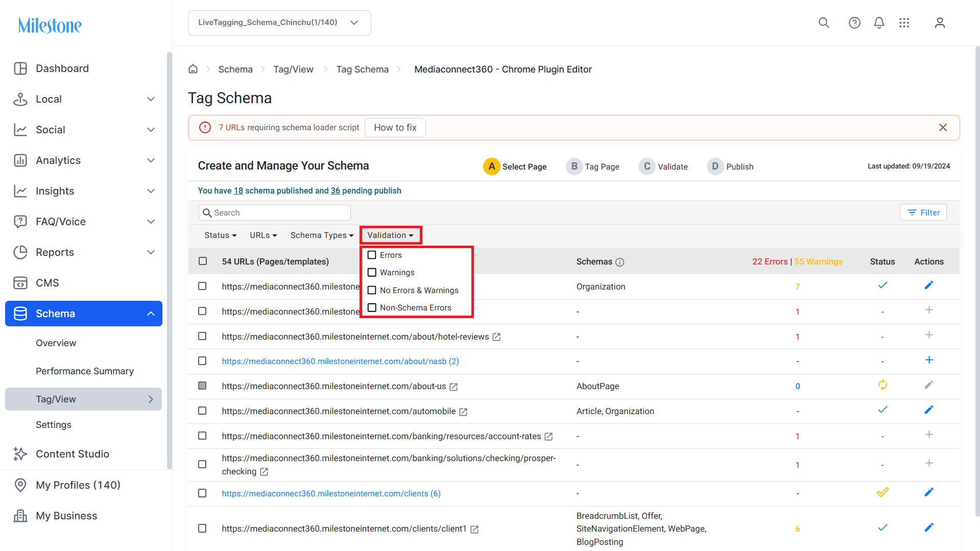This screenshot has height=551, width=980.
Task: Click the pending sync status icon for about-us
Action: coord(882,385)
